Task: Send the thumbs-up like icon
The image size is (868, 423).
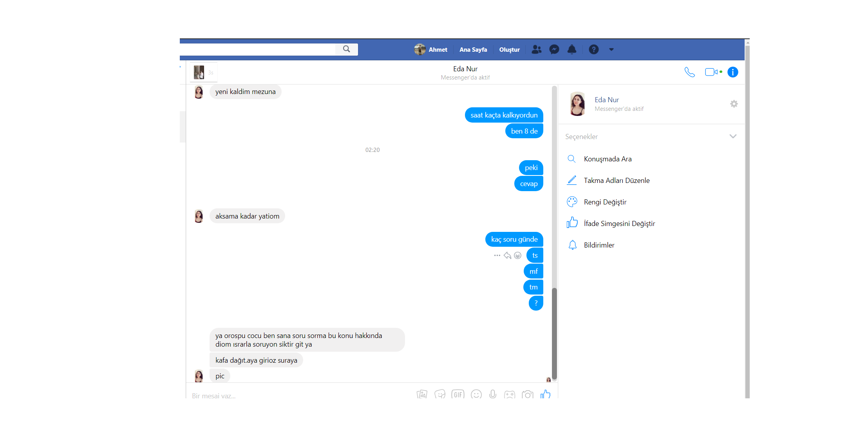Action: (x=545, y=394)
